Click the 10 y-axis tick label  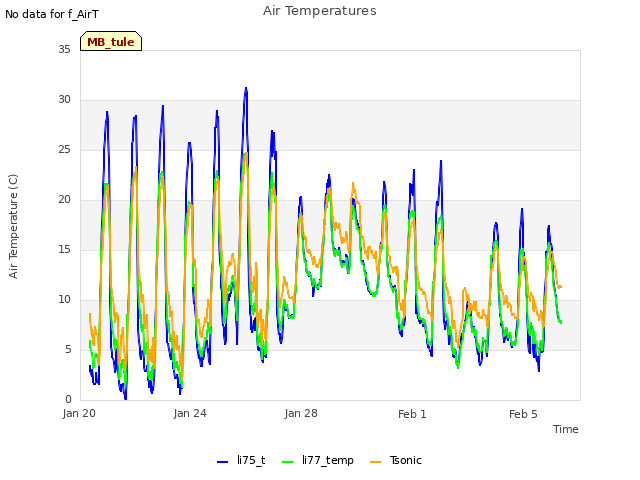click(64, 300)
